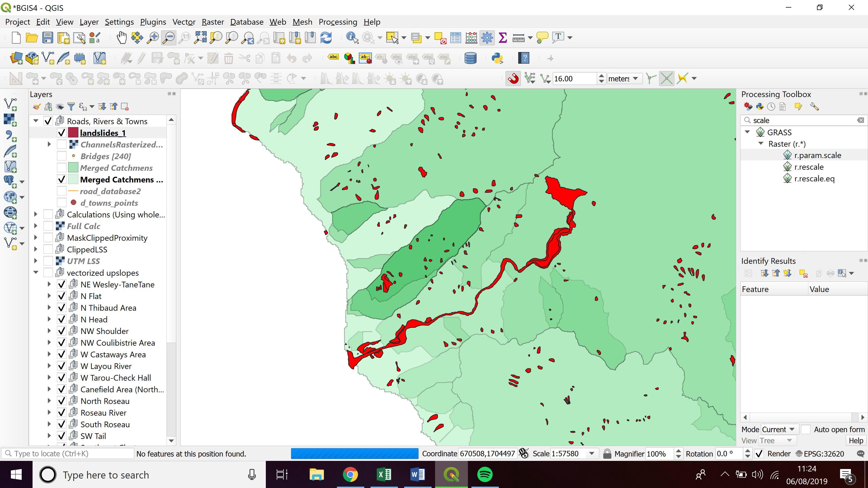
Task: Open the Raster menu
Action: click(213, 22)
